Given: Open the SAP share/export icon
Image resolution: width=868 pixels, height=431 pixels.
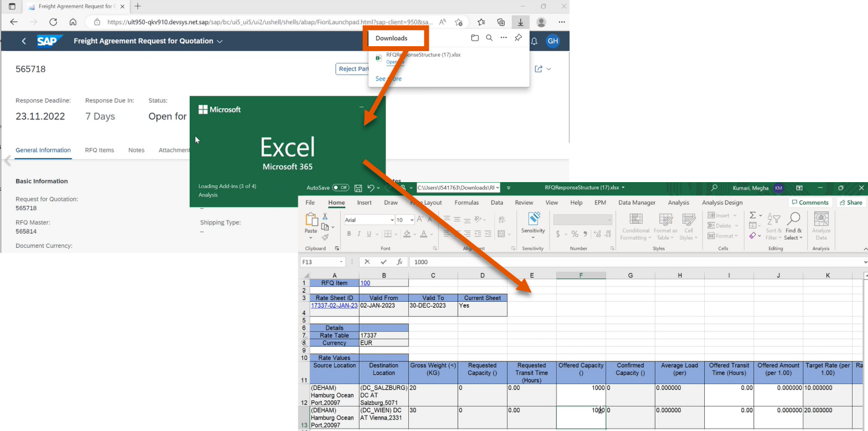Looking at the screenshot, I should click(x=539, y=69).
